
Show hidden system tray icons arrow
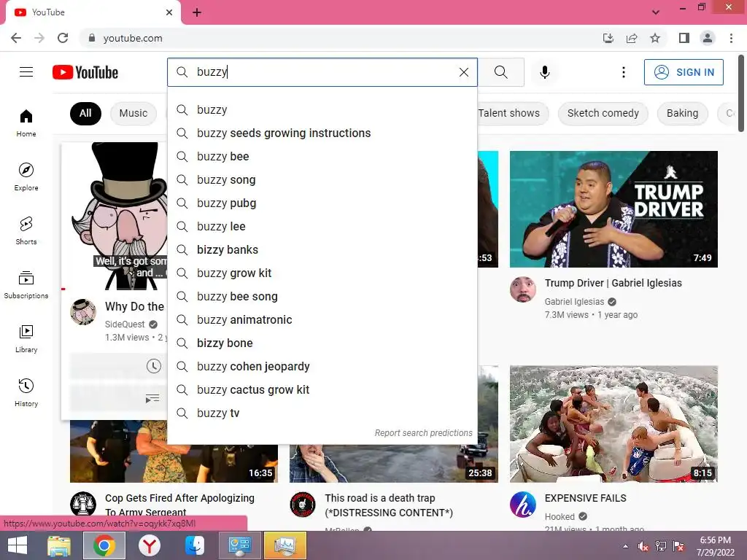coord(625,546)
